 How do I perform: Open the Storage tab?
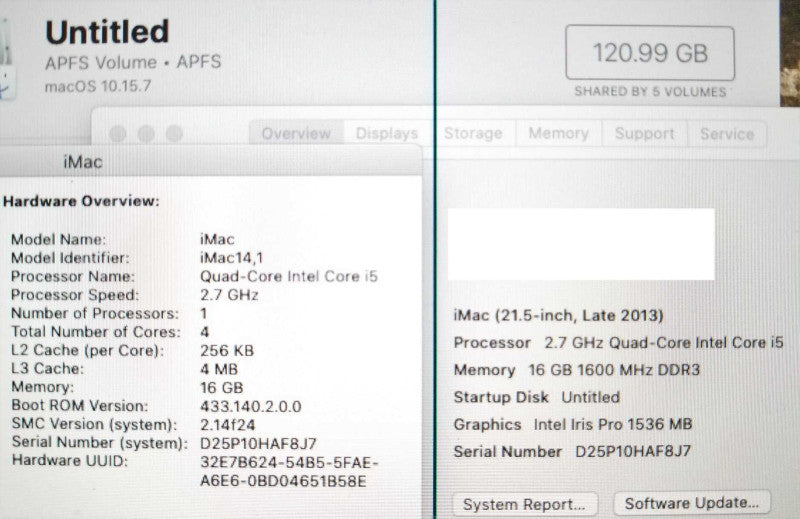pyautogui.click(x=473, y=133)
